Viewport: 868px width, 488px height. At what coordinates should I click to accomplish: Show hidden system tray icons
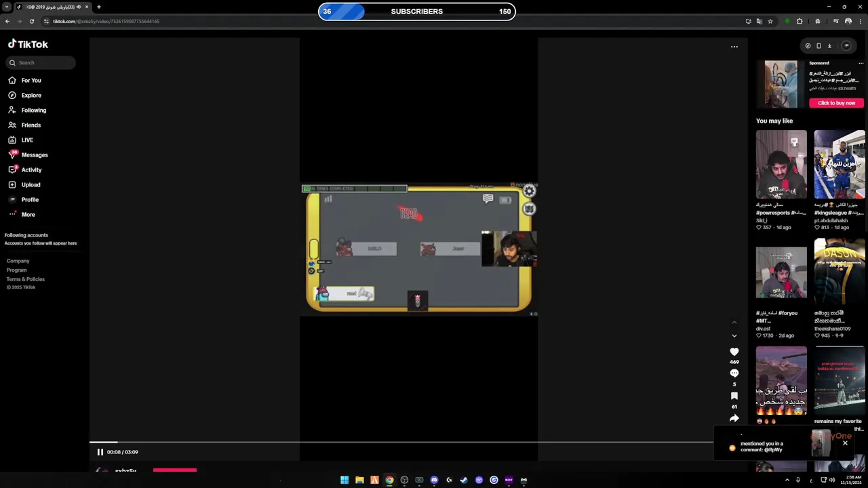pyautogui.click(x=787, y=480)
